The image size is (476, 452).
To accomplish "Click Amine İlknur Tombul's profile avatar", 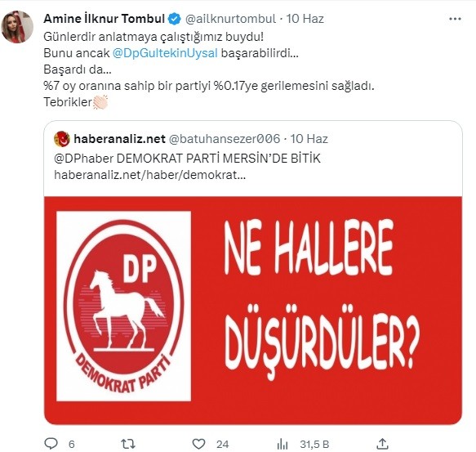I will pos(17,27).
